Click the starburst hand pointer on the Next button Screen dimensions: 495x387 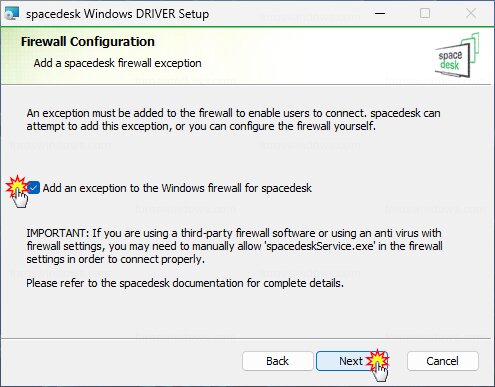(x=378, y=365)
